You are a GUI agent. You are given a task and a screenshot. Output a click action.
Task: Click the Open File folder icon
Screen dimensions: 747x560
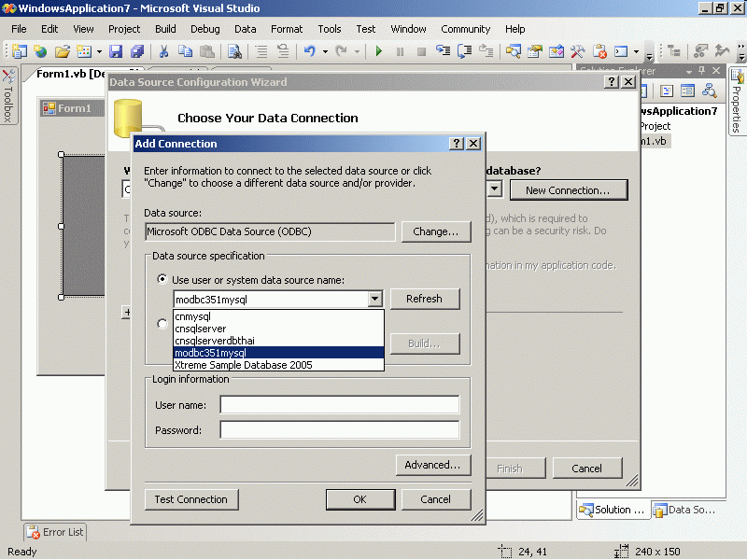[x=63, y=51]
